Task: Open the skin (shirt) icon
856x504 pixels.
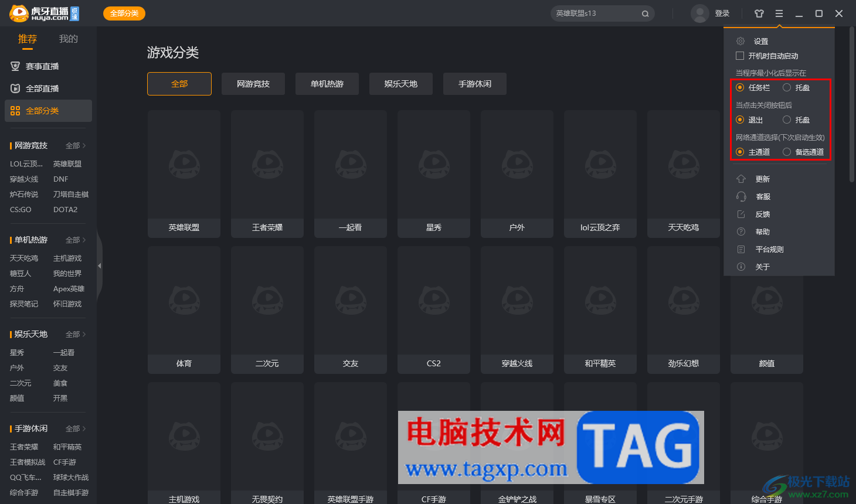Action: click(x=759, y=13)
